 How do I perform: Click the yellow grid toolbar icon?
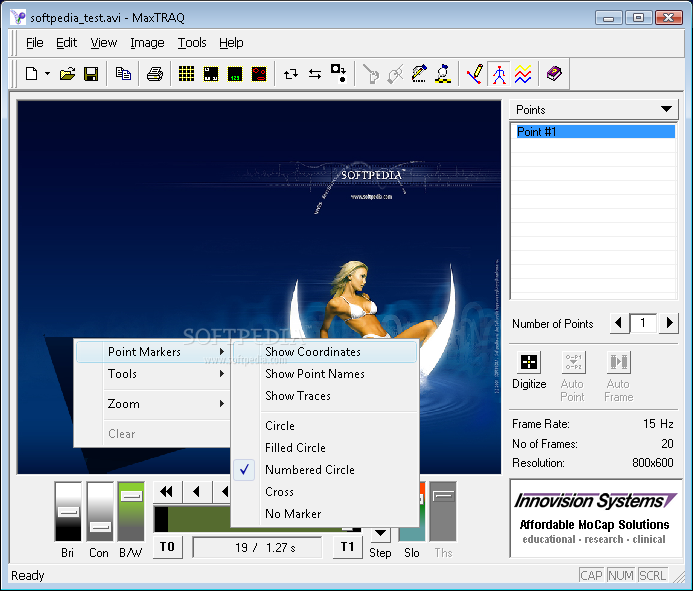(187, 74)
